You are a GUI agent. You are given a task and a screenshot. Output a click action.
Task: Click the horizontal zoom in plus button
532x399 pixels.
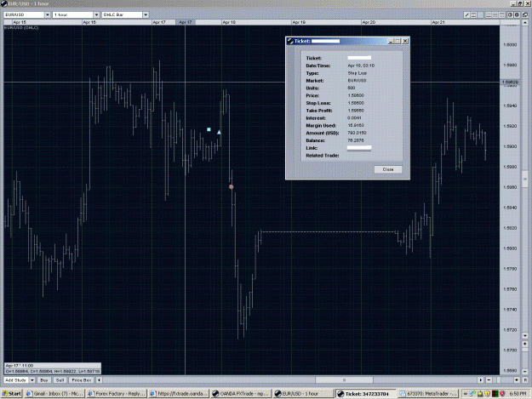pyautogui.click(x=517, y=380)
